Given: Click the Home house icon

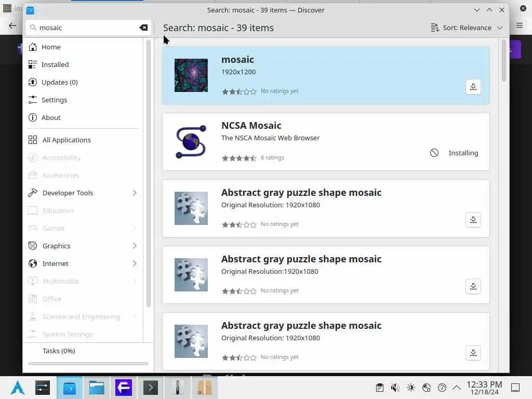Looking at the screenshot, I should (x=33, y=47).
